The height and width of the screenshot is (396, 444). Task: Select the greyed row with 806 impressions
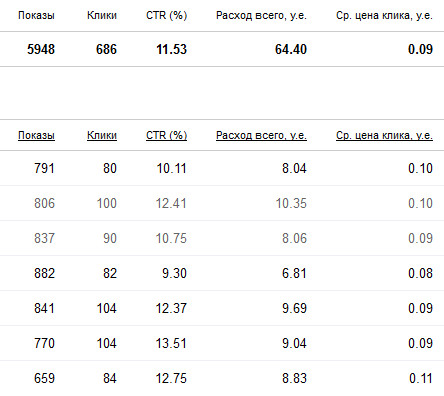[x=222, y=203]
